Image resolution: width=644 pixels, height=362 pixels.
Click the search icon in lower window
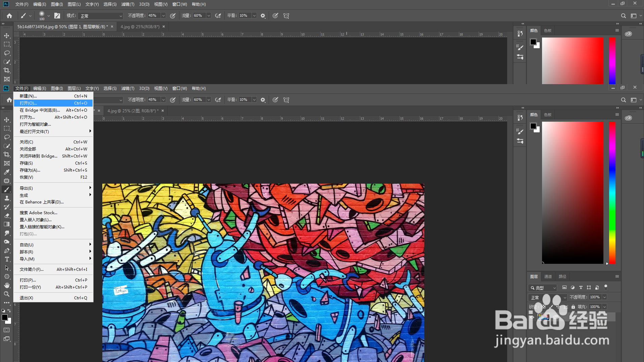(x=623, y=100)
